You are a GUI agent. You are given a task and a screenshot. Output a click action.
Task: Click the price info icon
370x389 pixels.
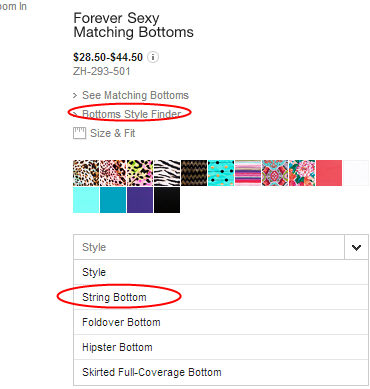click(x=153, y=57)
